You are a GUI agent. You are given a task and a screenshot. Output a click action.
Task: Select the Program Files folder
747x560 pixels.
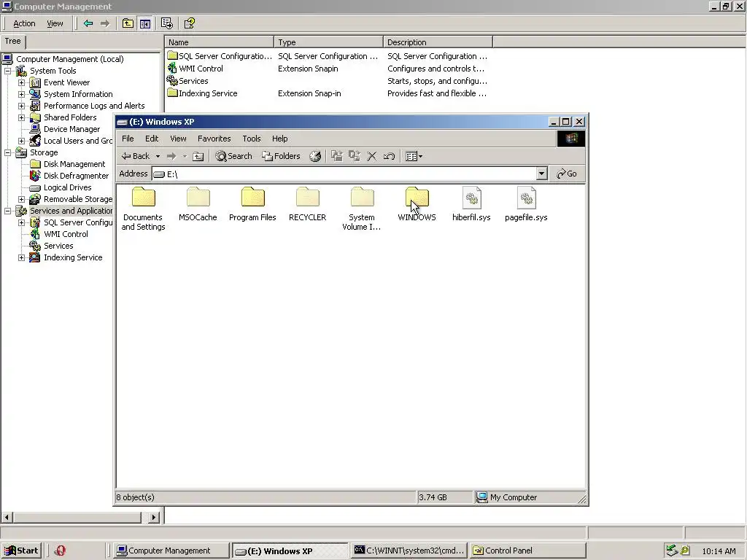tap(252, 204)
